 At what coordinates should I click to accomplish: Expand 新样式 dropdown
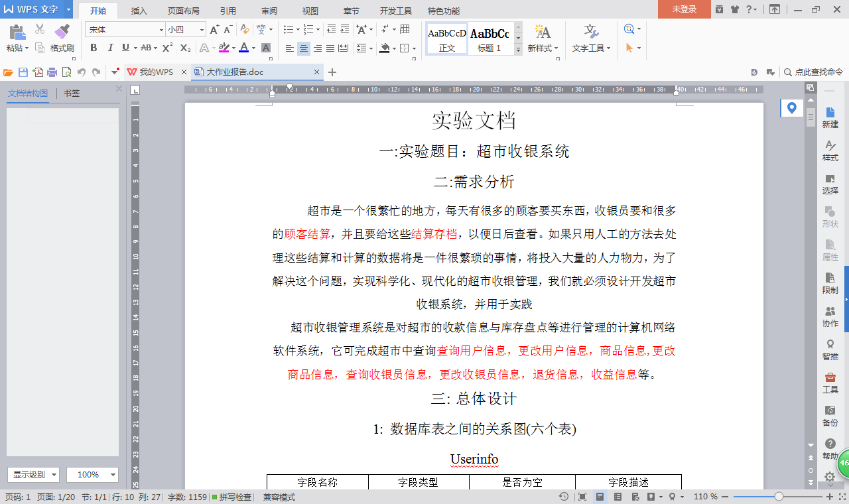(556, 48)
